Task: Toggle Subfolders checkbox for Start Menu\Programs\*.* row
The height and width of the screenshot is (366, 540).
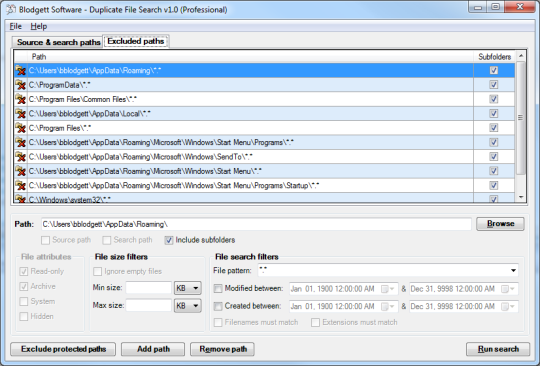Action: point(494,142)
